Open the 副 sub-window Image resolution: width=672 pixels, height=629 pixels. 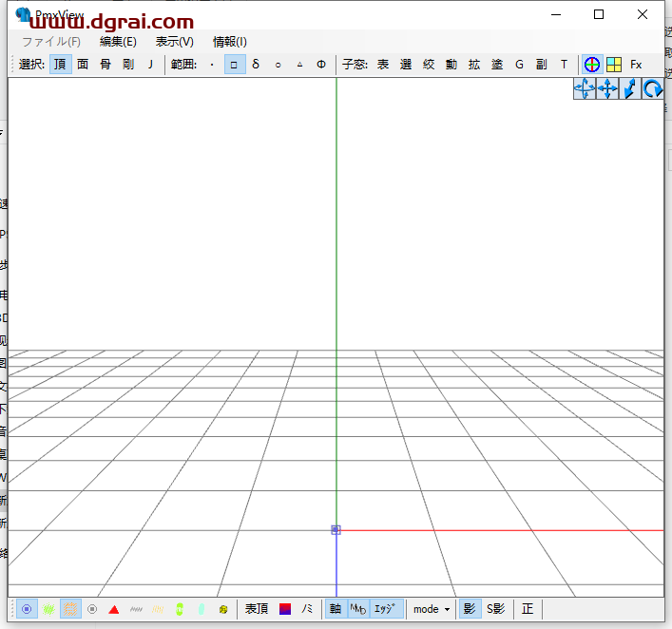(x=542, y=65)
